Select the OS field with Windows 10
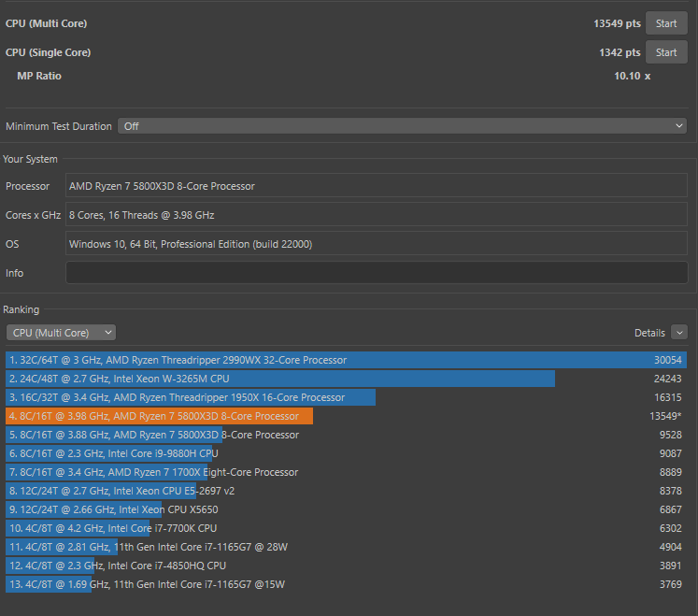 click(377, 244)
